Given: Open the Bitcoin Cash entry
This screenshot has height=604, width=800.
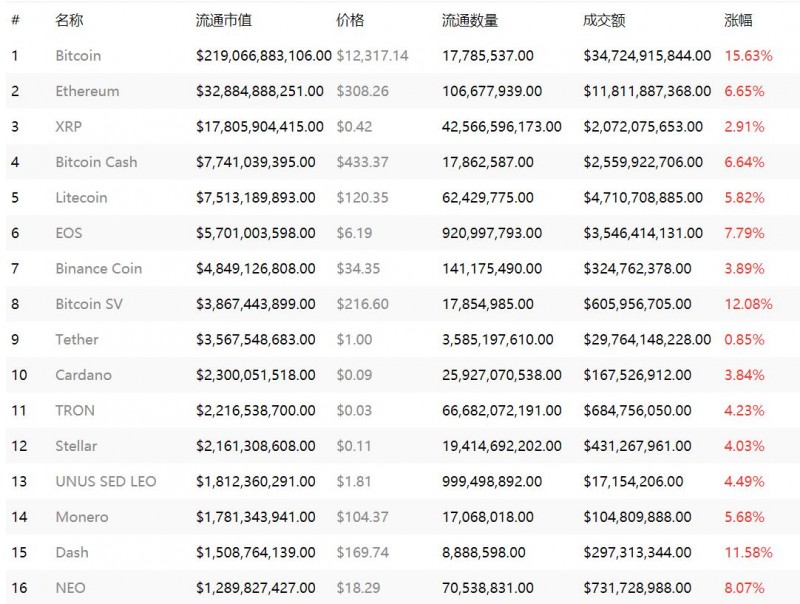Looking at the screenshot, I should pyautogui.click(x=96, y=162).
